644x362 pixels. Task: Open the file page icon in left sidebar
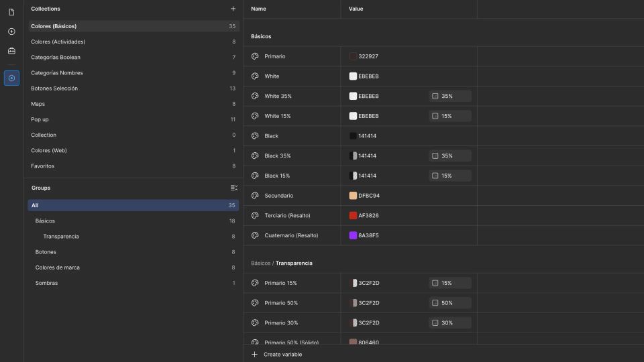coord(11,12)
